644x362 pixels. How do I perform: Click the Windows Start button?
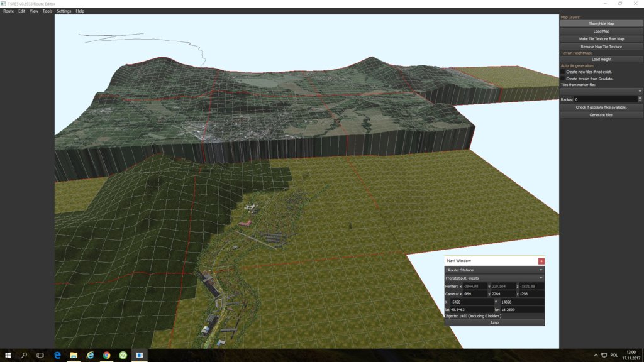[8, 356]
